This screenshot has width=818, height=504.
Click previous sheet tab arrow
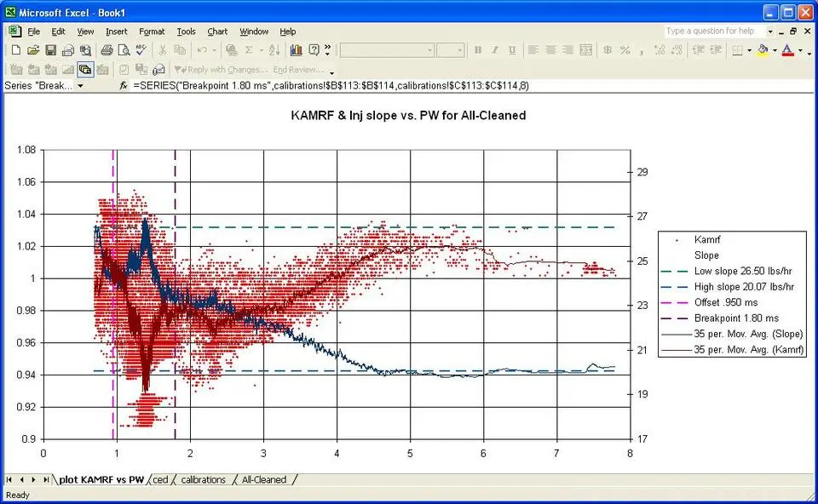point(21,479)
